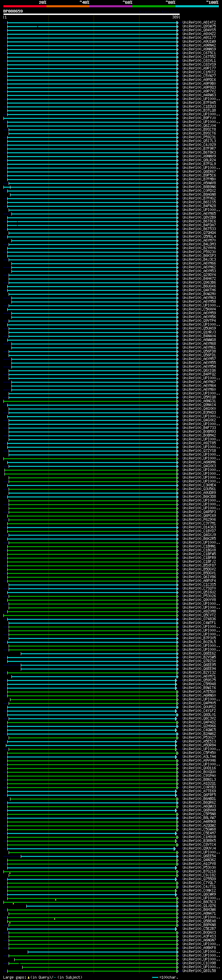Image resolution: width=222 pixels, height=980 pixels.
Task: Select hit label UniRef100_B7F845
Action: coord(199,103)
